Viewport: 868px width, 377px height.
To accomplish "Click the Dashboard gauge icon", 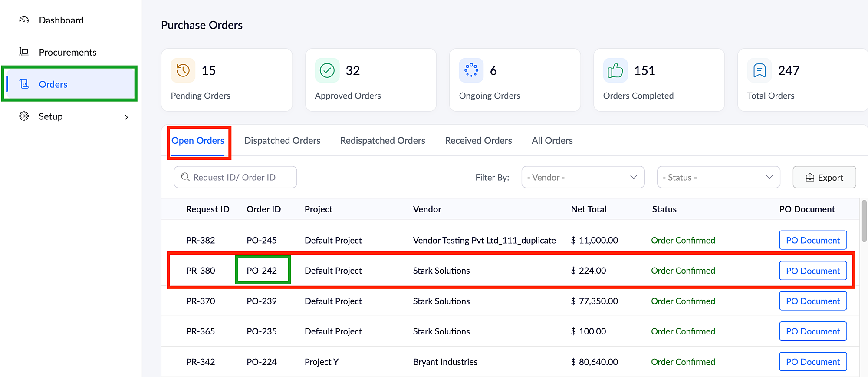I will [24, 20].
